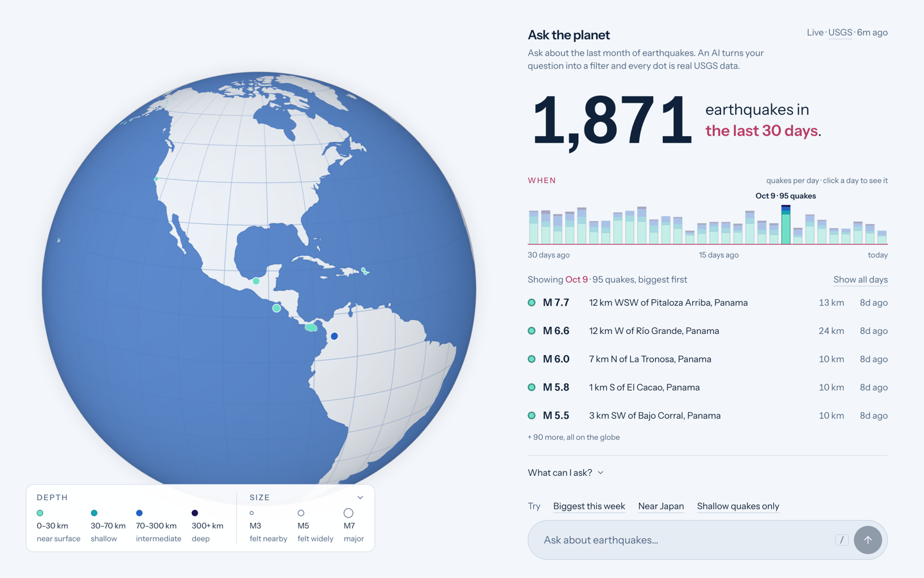
Task: Click the slash shortcut hint in the ask box
Action: click(842, 540)
